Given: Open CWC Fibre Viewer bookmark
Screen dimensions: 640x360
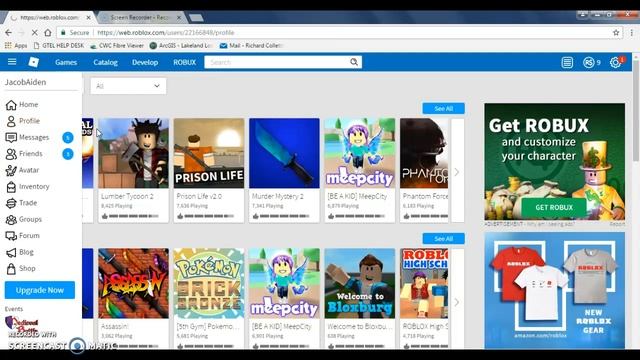Looking at the screenshot, I should [117, 46].
